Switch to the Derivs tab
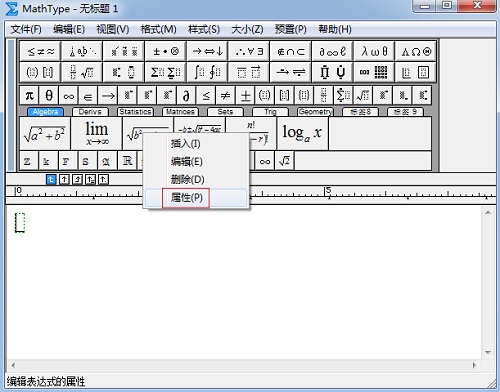This screenshot has width=500, height=392. [x=90, y=112]
